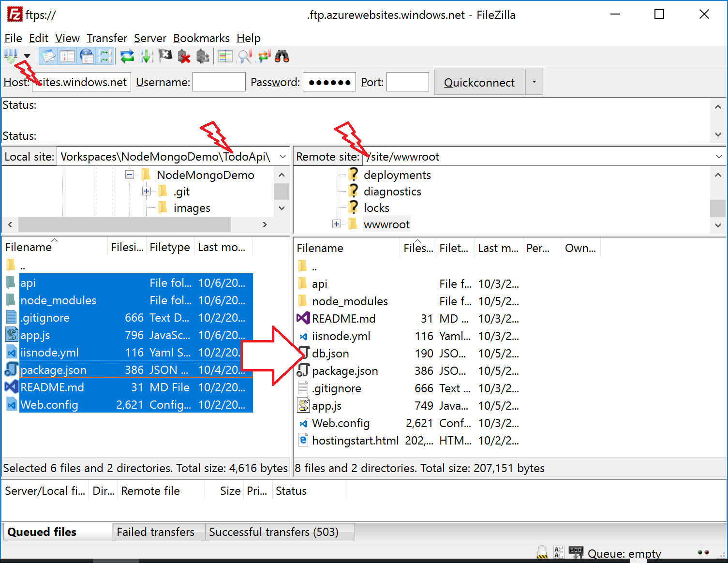
Task: Open the directory listing filters dialog
Action: click(225, 57)
